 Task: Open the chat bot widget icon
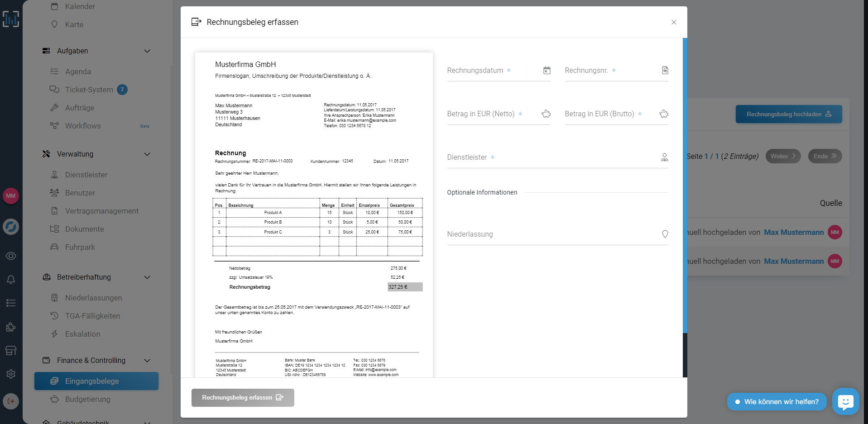(x=845, y=401)
